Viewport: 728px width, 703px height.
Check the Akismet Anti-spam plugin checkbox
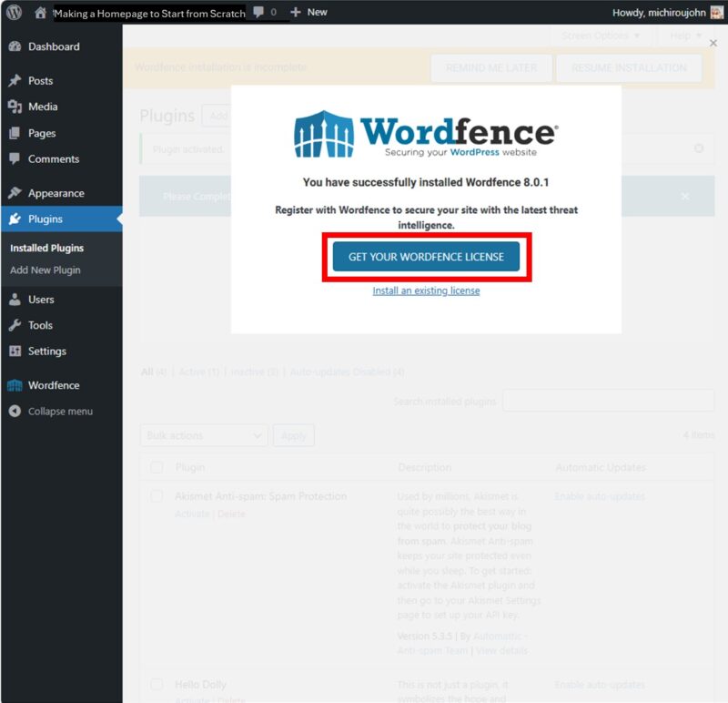157,496
